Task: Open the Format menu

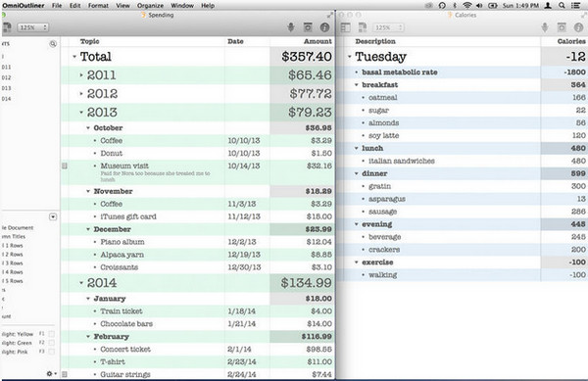Action: pos(98,6)
